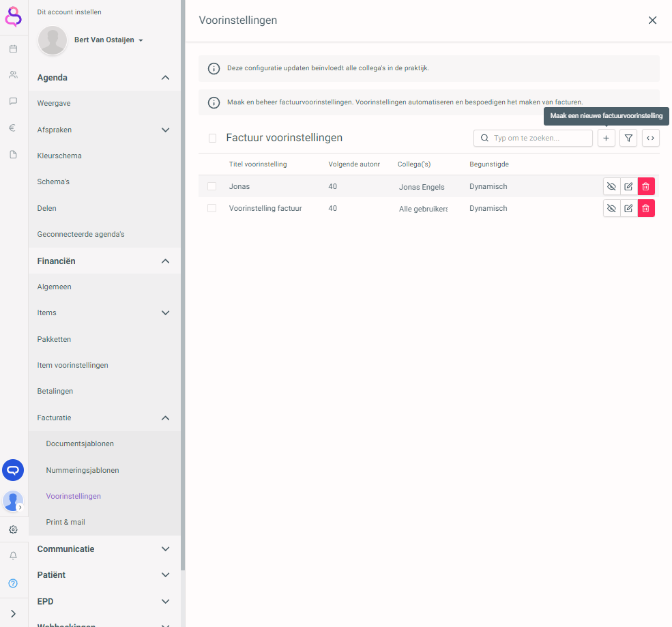The image size is (672, 627).
Task: Sort by Titel voorinstelling column header
Action: (258, 164)
